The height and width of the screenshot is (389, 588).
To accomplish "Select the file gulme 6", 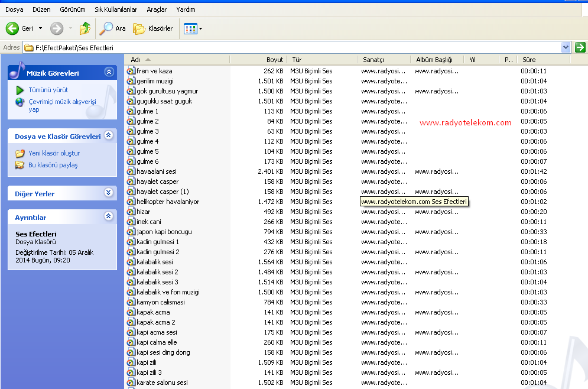I will (x=148, y=161).
